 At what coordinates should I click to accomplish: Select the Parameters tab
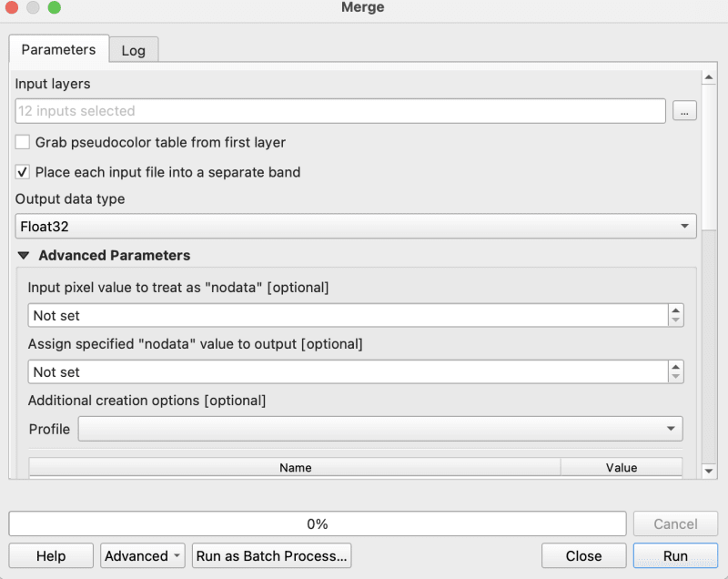click(x=58, y=49)
